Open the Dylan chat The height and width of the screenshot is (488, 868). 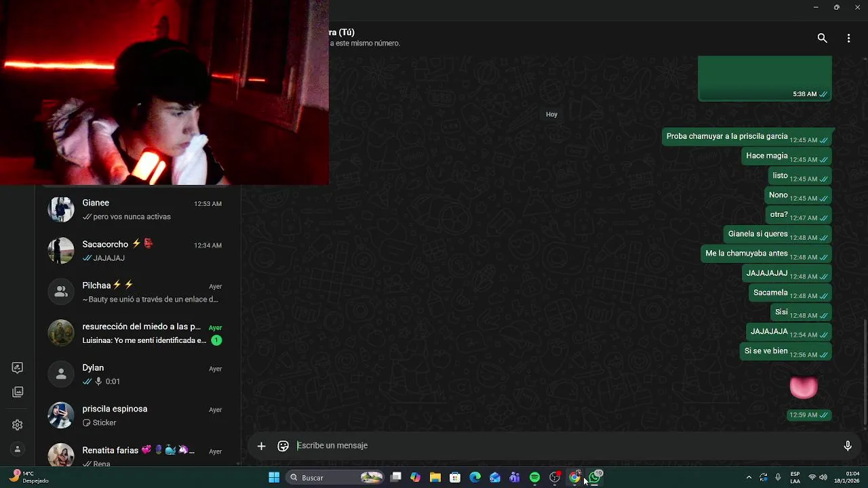pos(138,374)
